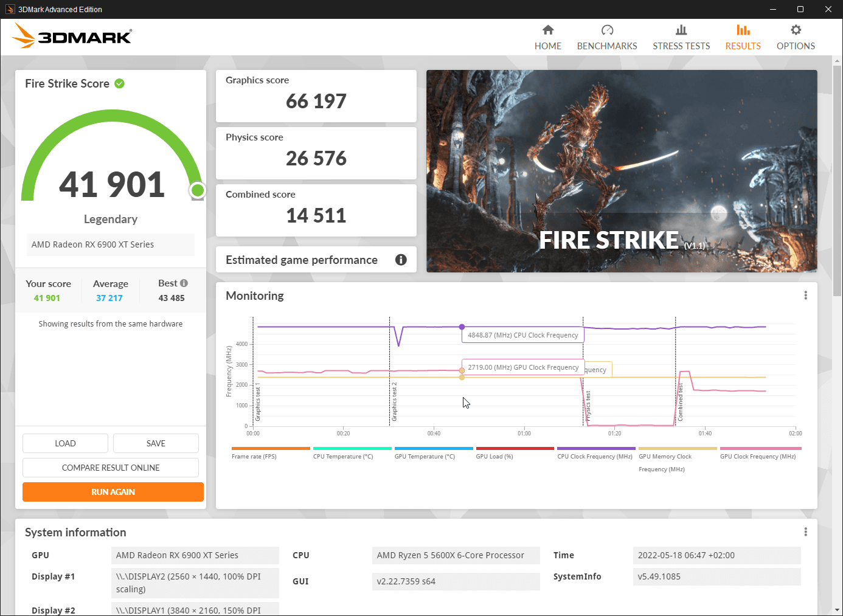Viewport: 843px width, 616px height.
Task: Go to the Benchmarks tab
Action: (607, 37)
